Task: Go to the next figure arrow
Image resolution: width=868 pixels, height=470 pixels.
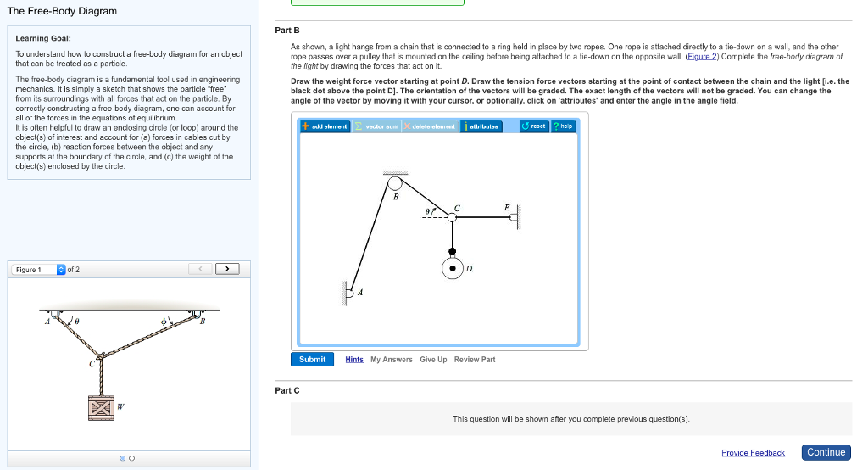Action: coord(226,270)
